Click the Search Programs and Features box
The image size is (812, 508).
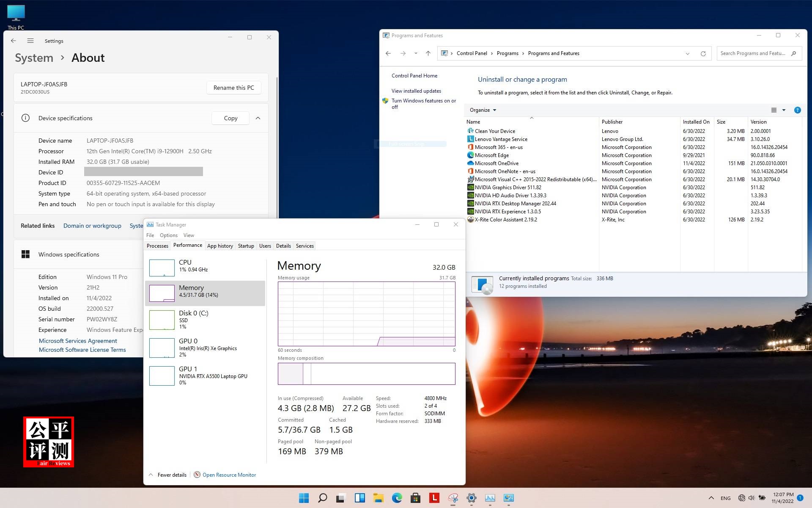tap(755, 53)
